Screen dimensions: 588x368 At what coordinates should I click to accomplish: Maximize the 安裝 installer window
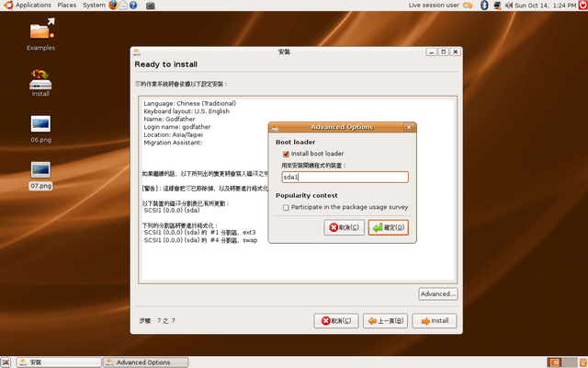click(443, 52)
